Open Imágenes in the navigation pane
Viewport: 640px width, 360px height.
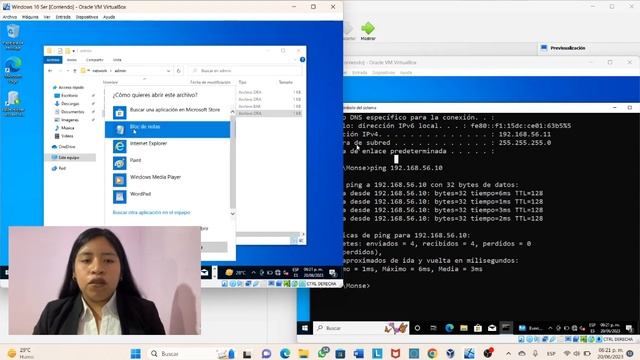pyautogui.click(x=70, y=120)
